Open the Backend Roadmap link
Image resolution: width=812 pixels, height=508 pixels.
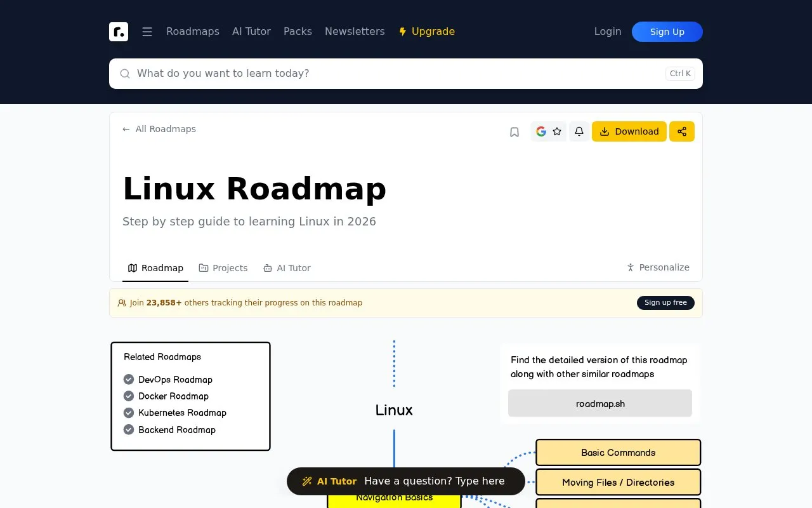click(177, 430)
